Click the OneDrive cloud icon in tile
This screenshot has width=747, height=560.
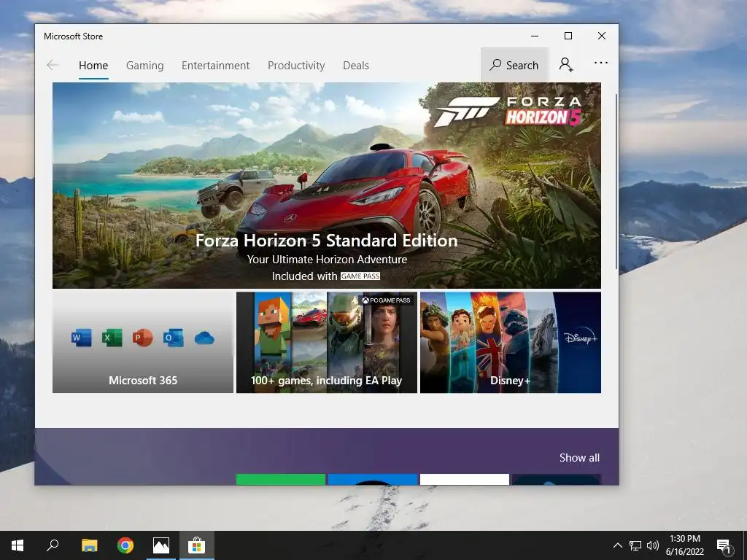[204, 338]
